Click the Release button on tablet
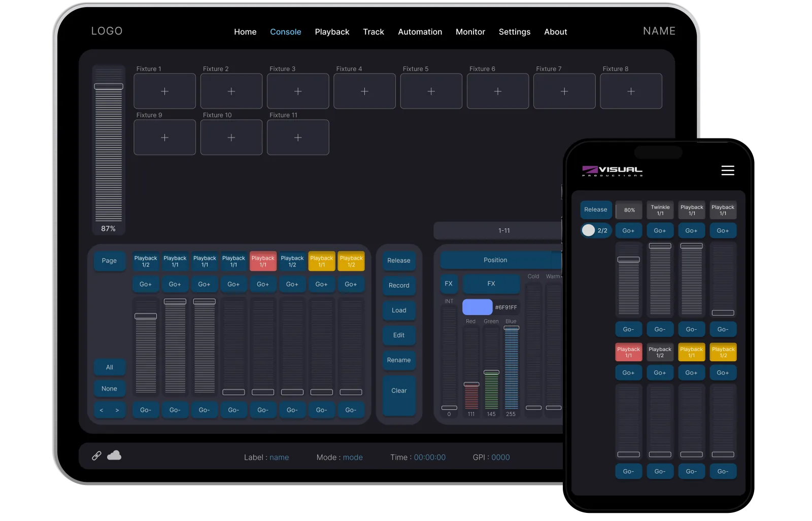 [399, 260]
